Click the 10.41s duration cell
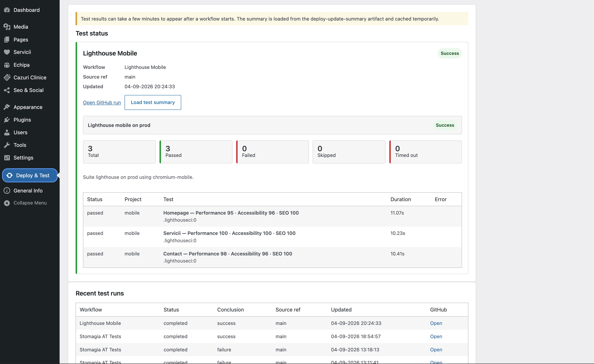594x364 pixels. coord(397,254)
